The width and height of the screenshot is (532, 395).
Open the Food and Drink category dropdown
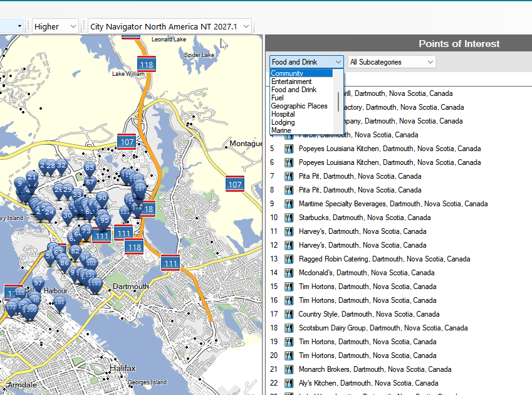click(x=306, y=62)
